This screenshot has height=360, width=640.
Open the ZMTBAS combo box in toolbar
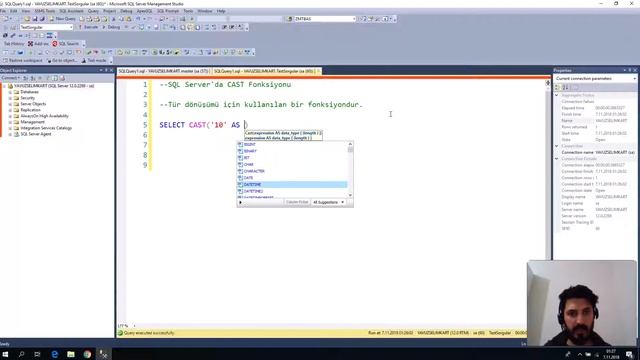pos(354,19)
